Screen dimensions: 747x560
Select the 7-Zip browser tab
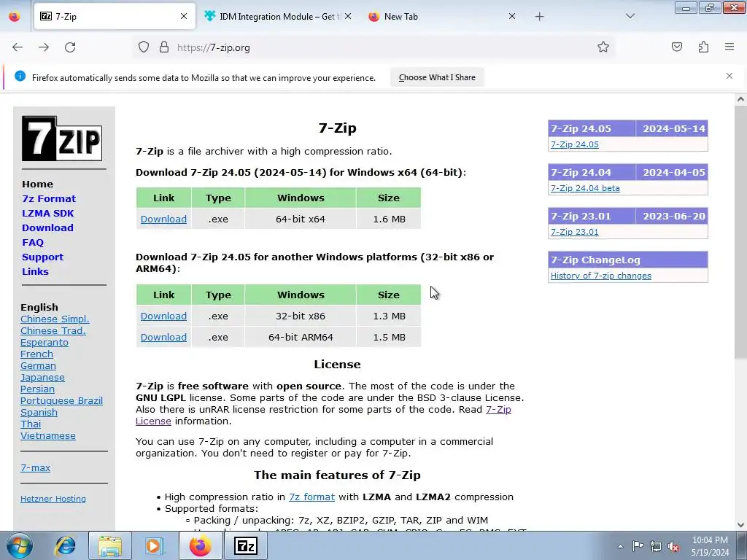click(115, 17)
